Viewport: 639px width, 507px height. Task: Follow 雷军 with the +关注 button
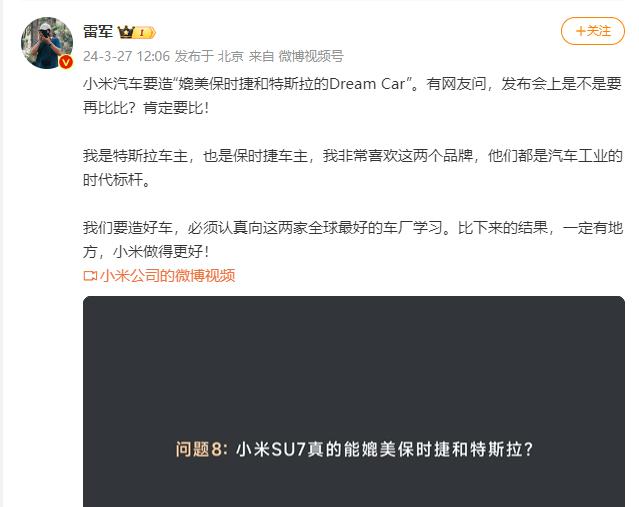(x=593, y=31)
